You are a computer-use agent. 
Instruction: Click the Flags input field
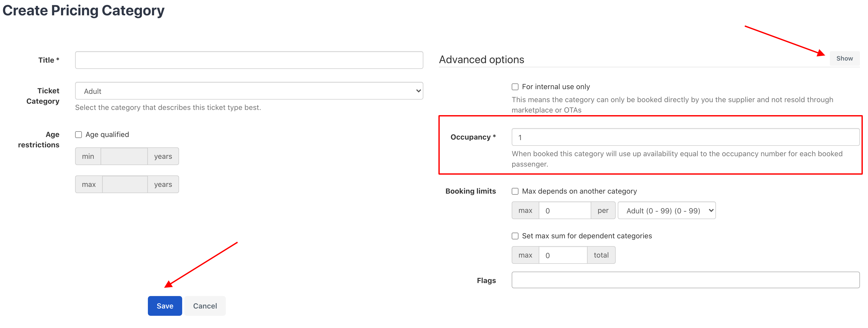coord(685,280)
